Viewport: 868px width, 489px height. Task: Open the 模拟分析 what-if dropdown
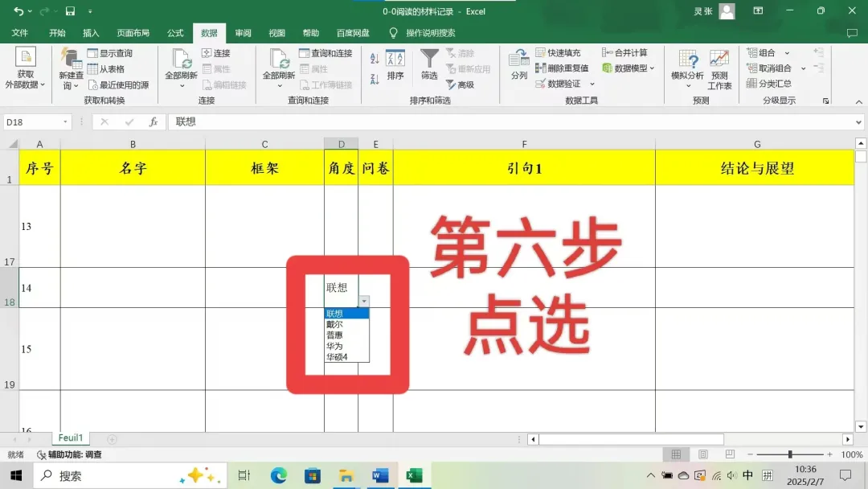687,68
